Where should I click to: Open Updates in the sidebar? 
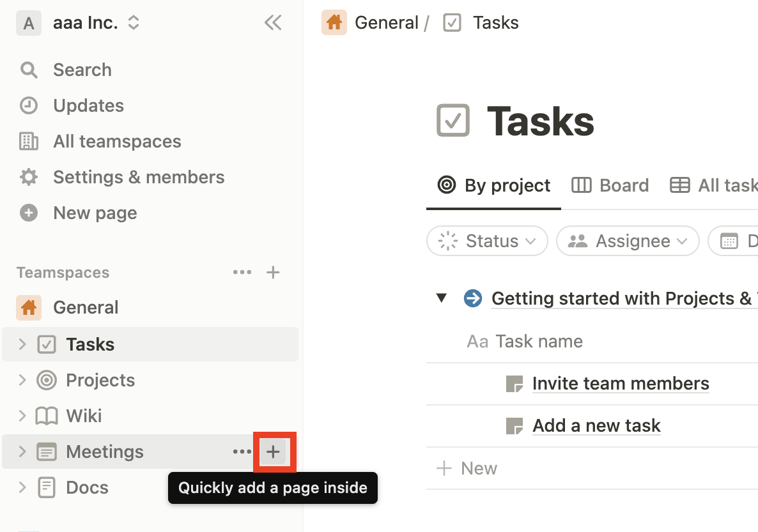pos(88,105)
